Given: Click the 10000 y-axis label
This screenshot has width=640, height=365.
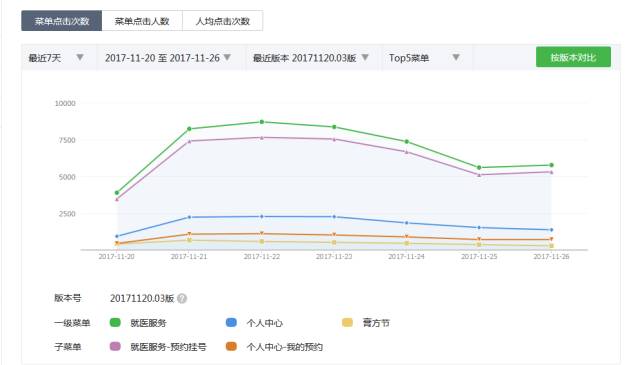Looking at the screenshot, I should tap(65, 104).
